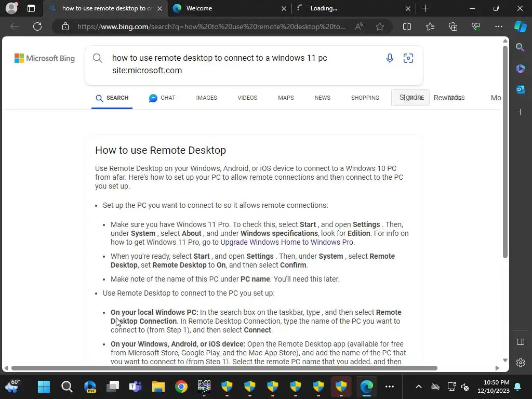The height and width of the screenshot is (399, 532).
Task: Open Outlook sidebar icon
Action: click(520, 89)
